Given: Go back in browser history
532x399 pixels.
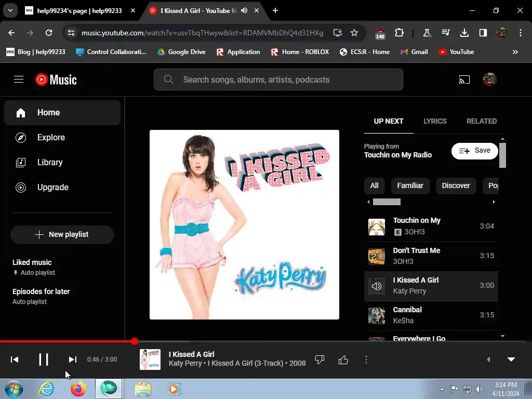Looking at the screenshot, I should tap(11, 33).
